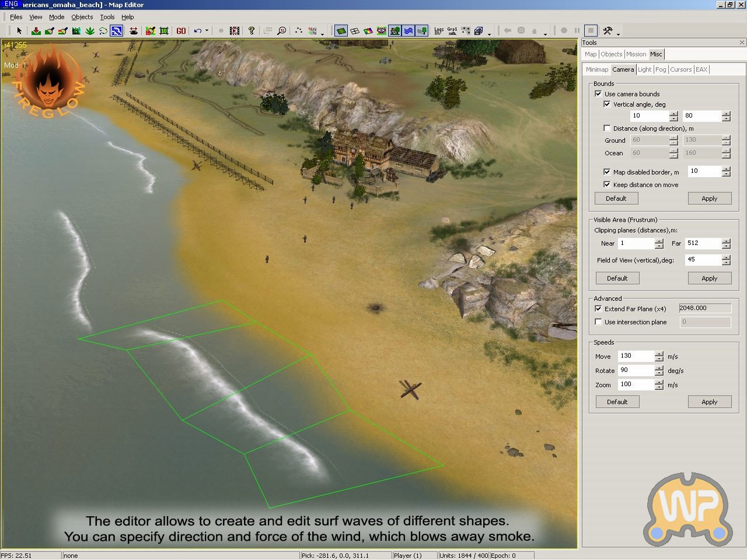Click the magnifier zoom icon in toolbar
The height and width of the screenshot is (560, 747).
[282, 30]
